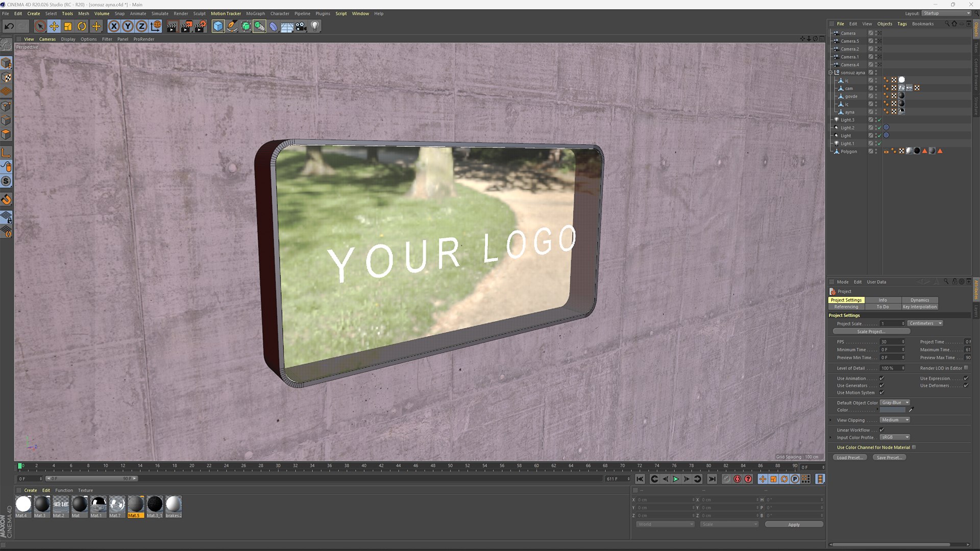Disable the Linear Workflow checkbox
Screen dimensions: 980x551
pyautogui.click(x=881, y=430)
